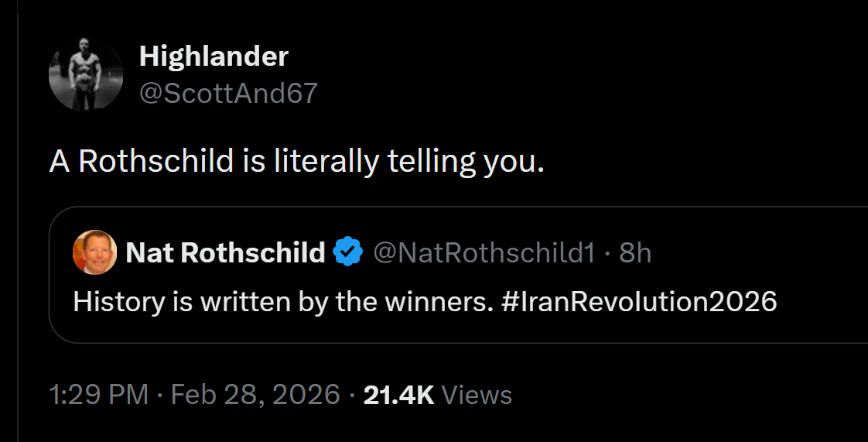Click the 8h timestamp on quoted post
Viewport: 868px width, 442px height.
(x=635, y=252)
